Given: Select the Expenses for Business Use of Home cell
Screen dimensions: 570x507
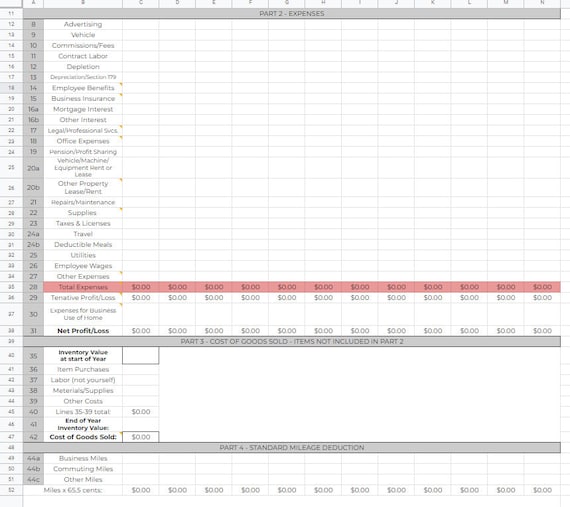Looking at the screenshot, I should pos(83,314).
